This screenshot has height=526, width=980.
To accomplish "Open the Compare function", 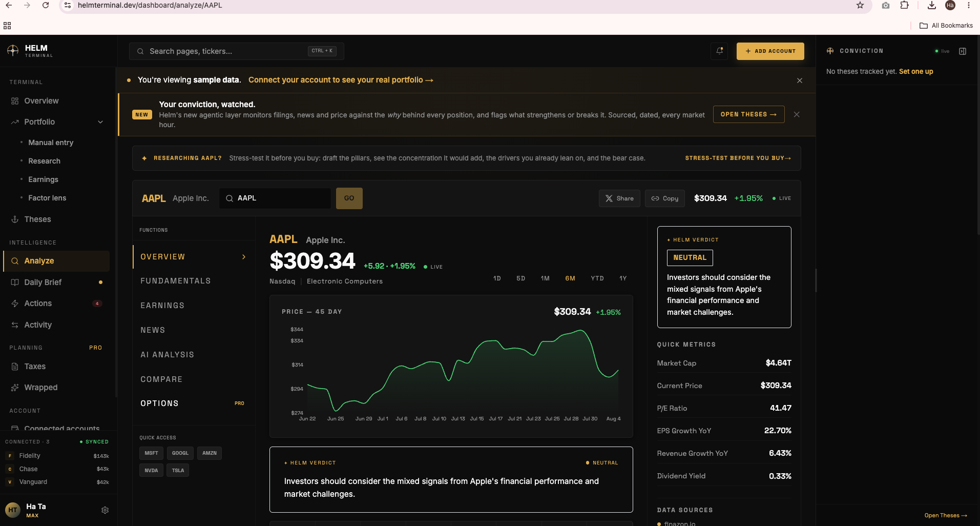I will click(x=194, y=379).
